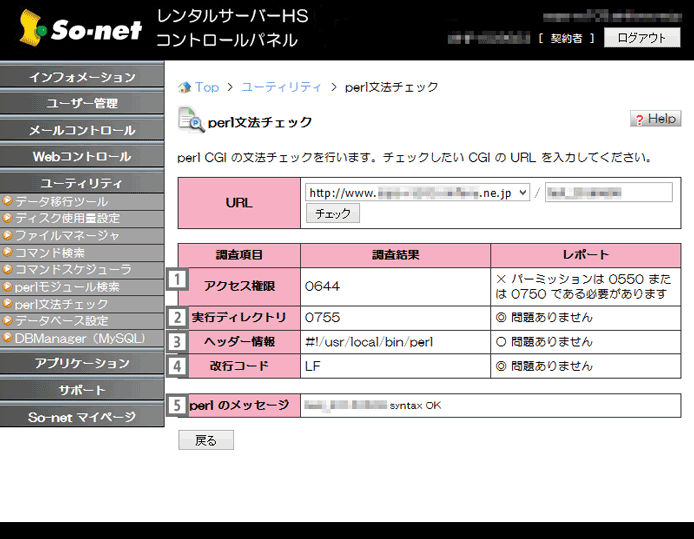Click the 戻る button
Viewport: 694px width, 539px height.
pyautogui.click(x=206, y=440)
